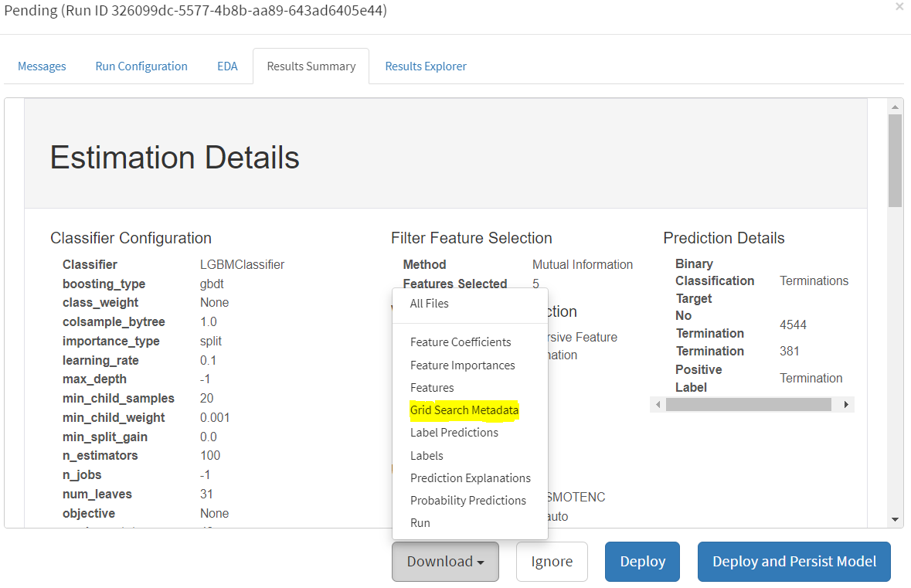Close the Pending run dialog
Viewport: 911px width, 588px height.
pyautogui.click(x=899, y=7)
